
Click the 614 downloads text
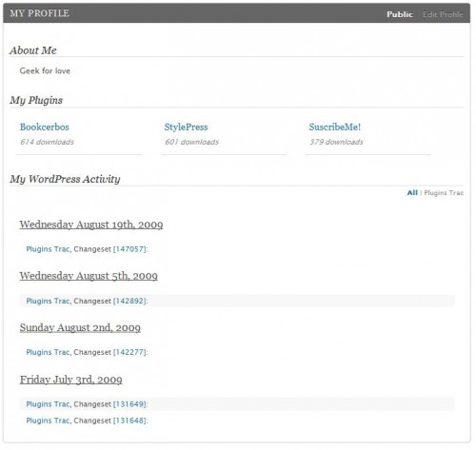click(x=47, y=142)
